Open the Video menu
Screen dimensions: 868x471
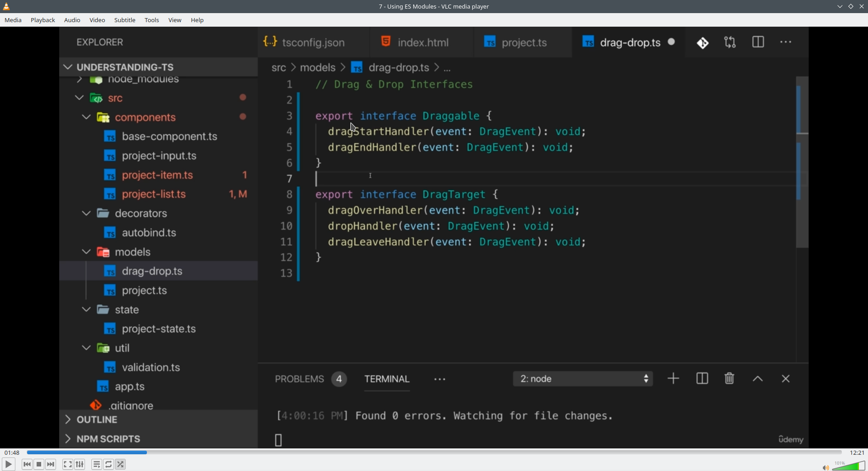coord(97,20)
